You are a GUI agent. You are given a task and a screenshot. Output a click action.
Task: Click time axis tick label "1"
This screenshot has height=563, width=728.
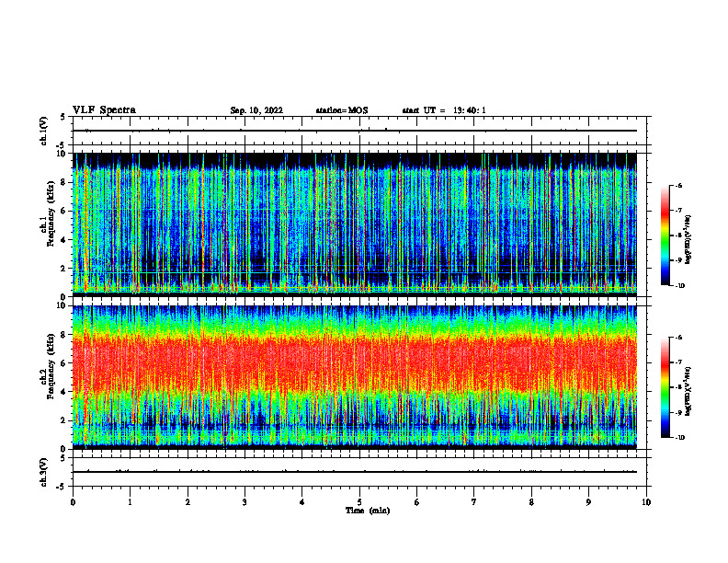(130, 502)
